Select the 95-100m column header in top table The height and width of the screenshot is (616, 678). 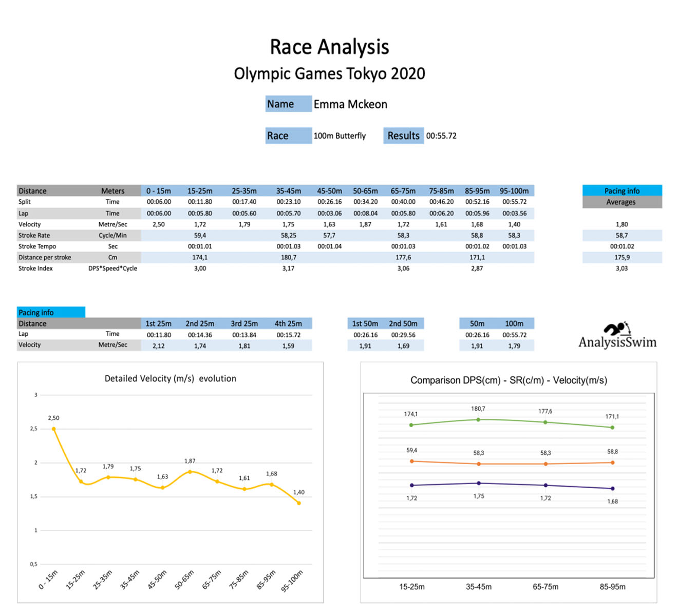(514, 191)
